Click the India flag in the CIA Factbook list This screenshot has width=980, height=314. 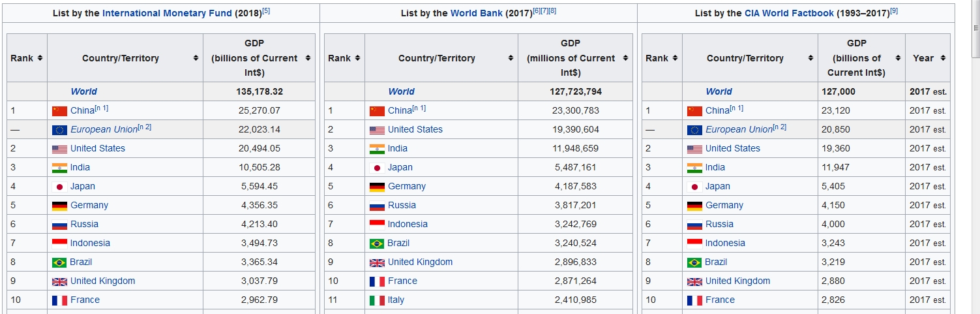(694, 168)
